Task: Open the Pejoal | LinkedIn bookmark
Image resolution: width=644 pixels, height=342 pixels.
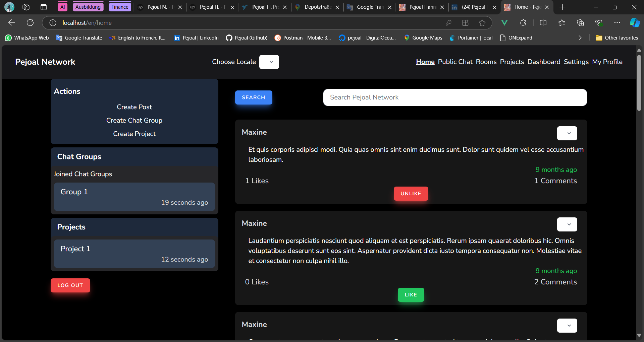Action: click(x=196, y=38)
